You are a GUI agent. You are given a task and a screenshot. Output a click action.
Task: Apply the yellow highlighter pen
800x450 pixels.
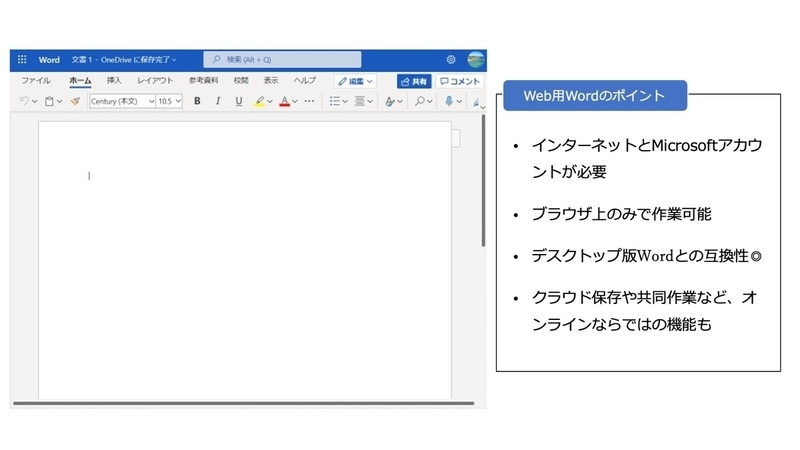[260, 101]
